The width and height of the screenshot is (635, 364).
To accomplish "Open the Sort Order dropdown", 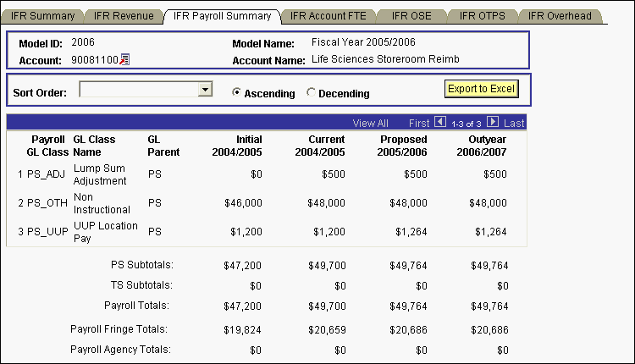I will pyautogui.click(x=204, y=89).
